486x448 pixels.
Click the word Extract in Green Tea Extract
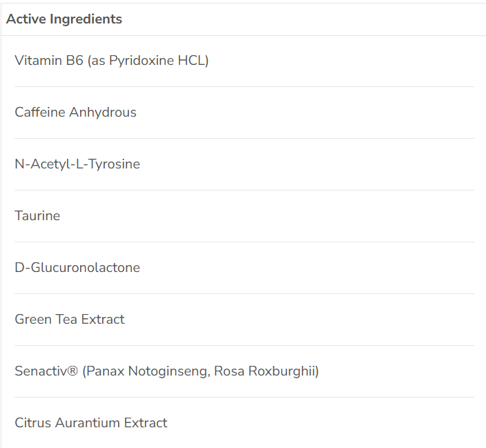coord(103,320)
